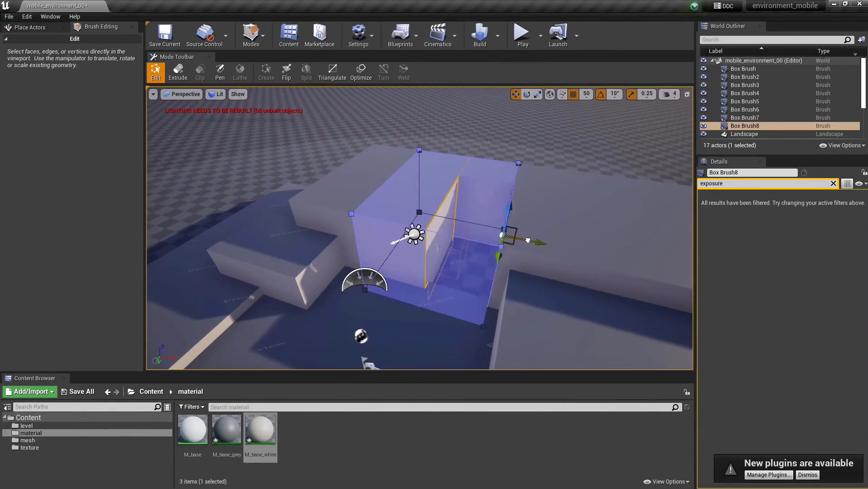Switch to the Place Actors tab

[x=29, y=27]
